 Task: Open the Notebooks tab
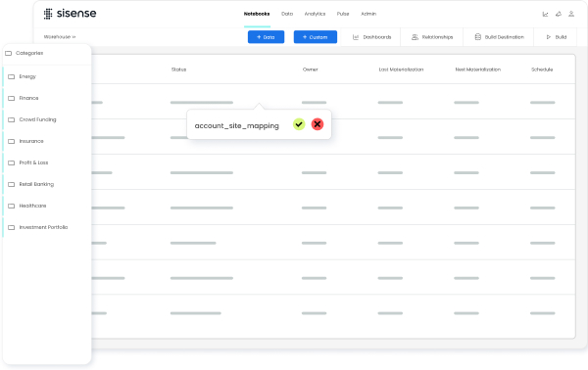[257, 14]
